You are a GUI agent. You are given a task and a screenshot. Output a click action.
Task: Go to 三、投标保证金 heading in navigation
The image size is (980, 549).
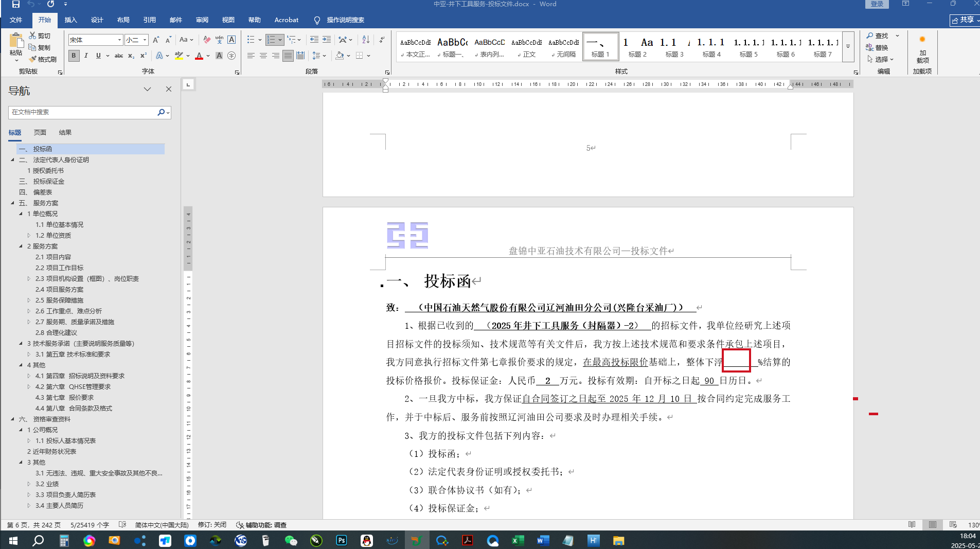click(x=42, y=181)
